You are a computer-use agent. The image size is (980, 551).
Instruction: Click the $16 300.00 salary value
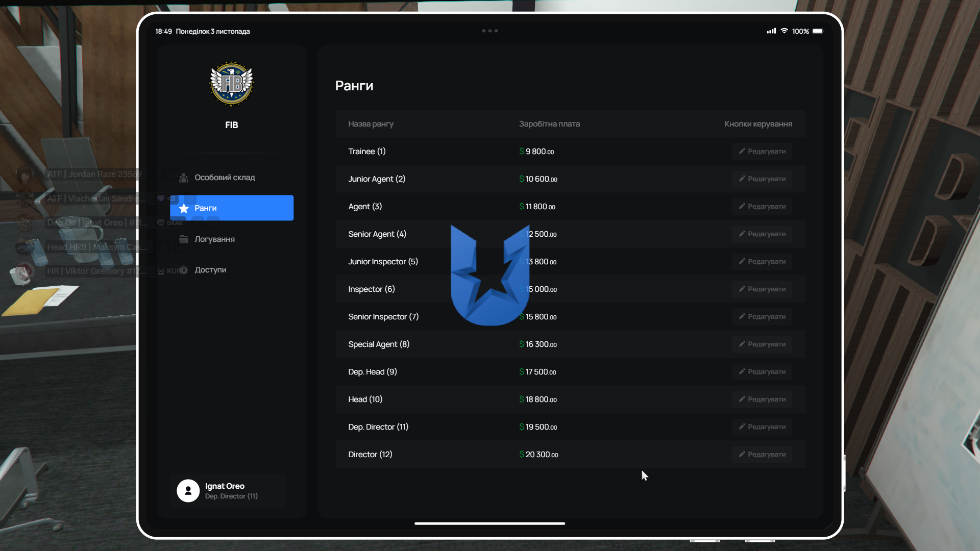(x=538, y=344)
